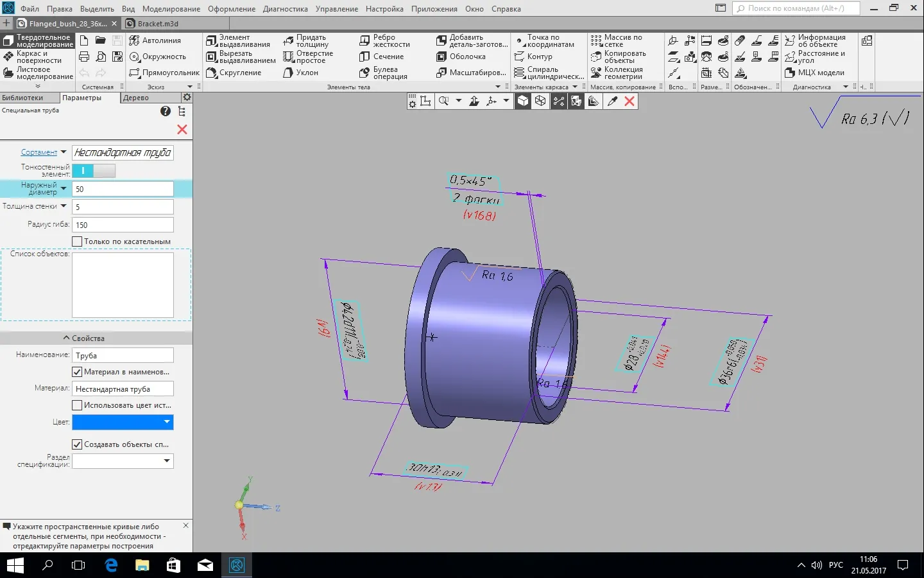Open the blue Цвет color picker
924x578 pixels.
[123, 422]
